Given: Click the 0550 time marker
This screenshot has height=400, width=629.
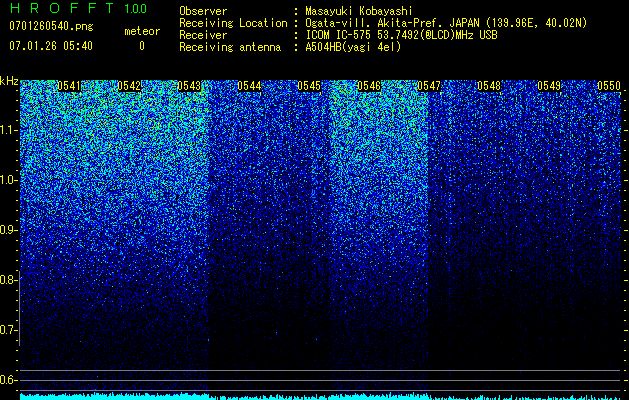Looking at the screenshot, I should 609,86.
